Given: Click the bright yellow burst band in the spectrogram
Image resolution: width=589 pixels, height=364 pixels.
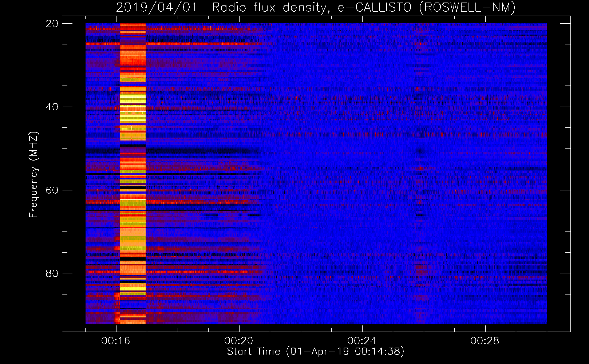Looking at the screenshot, I should 133,174.
